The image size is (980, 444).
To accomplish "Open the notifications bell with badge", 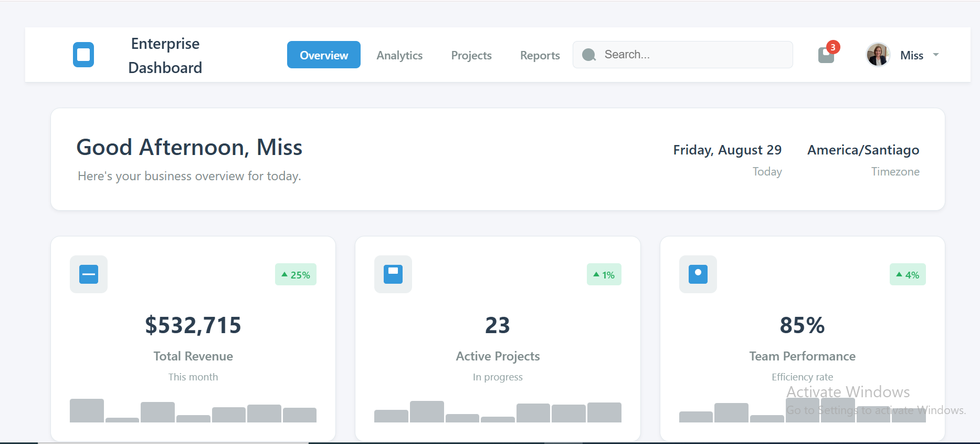I will click(x=826, y=55).
